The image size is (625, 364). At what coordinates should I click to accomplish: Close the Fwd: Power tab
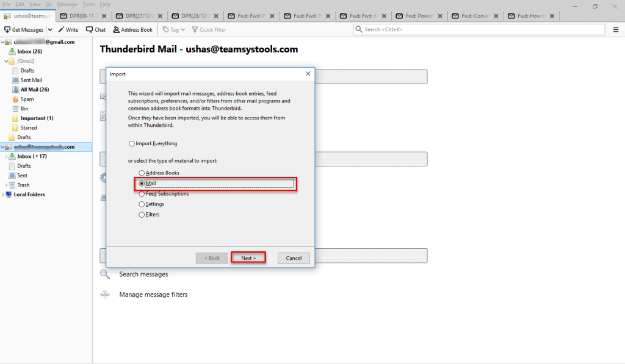click(x=440, y=16)
